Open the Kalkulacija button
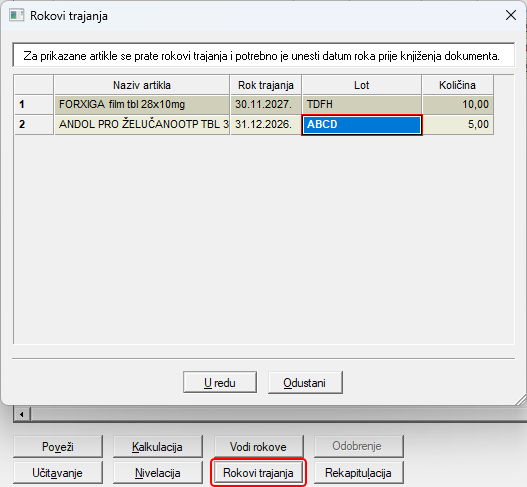Viewport: 527px width, 487px height. coord(158,447)
